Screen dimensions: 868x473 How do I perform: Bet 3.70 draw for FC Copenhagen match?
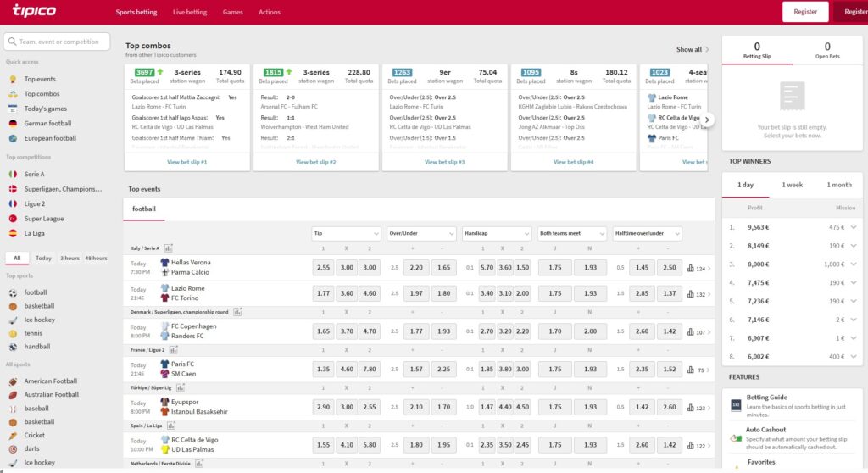[347, 331]
